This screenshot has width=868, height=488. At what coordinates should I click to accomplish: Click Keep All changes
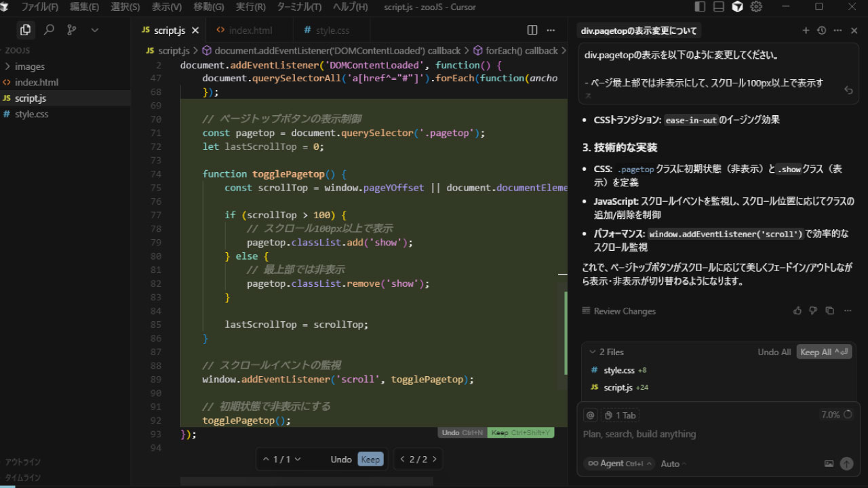click(824, 352)
